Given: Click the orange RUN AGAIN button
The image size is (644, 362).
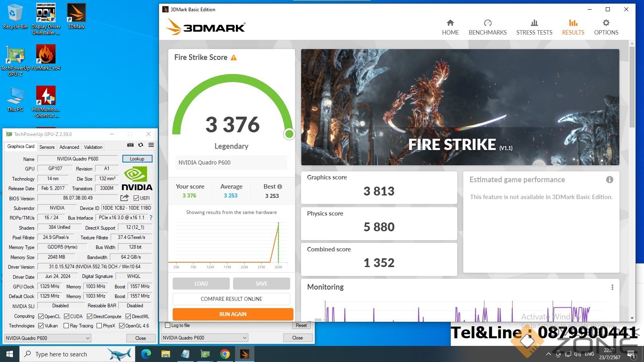Looking at the screenshot, I should click(233, 314).
